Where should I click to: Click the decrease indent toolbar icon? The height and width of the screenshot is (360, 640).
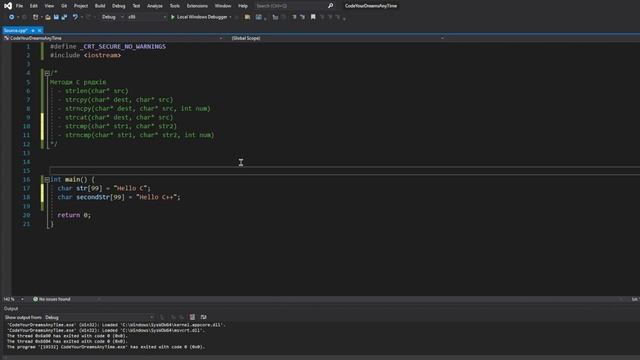[x=294, y=17]
